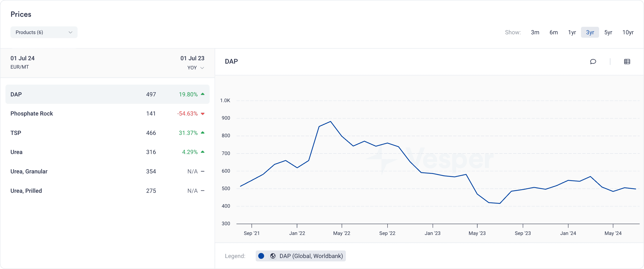Show the 3m time range

[x=535, y=32]
